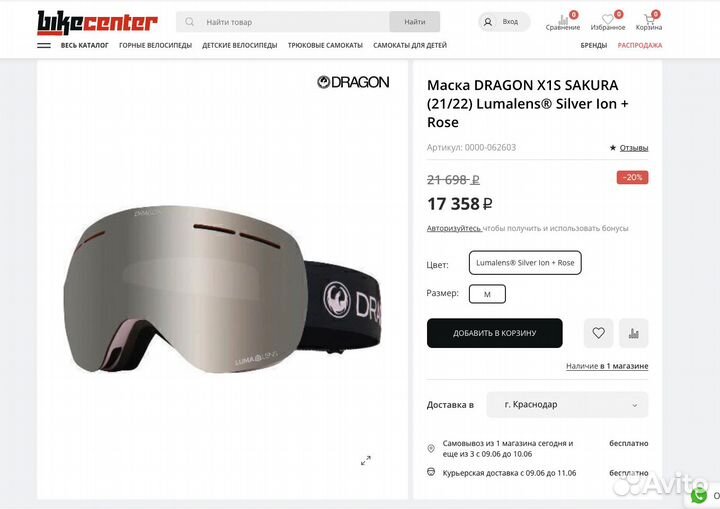The image size is (720, 509).
Task: Open the hamburger catalog menu icon
Action: 44,45
